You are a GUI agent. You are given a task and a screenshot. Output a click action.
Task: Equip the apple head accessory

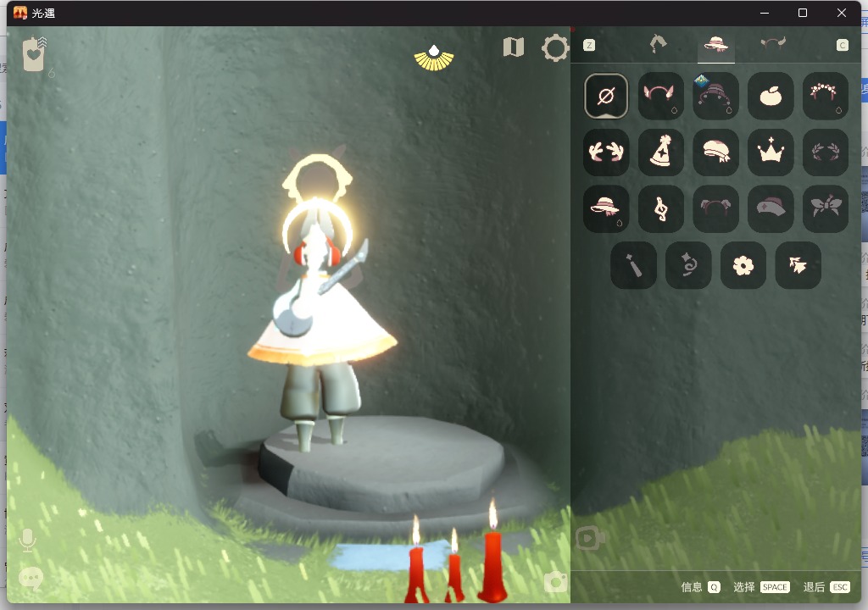coord(770,96)
